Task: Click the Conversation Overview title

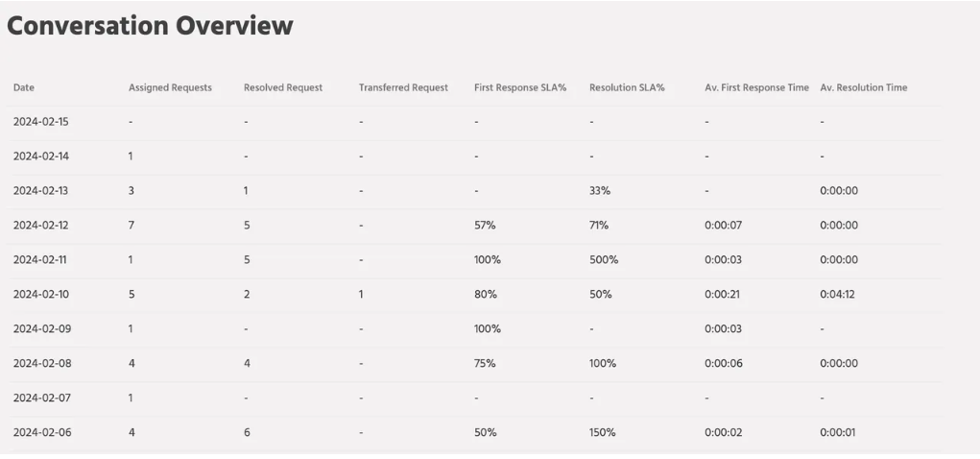Action: tap(150, 26)
